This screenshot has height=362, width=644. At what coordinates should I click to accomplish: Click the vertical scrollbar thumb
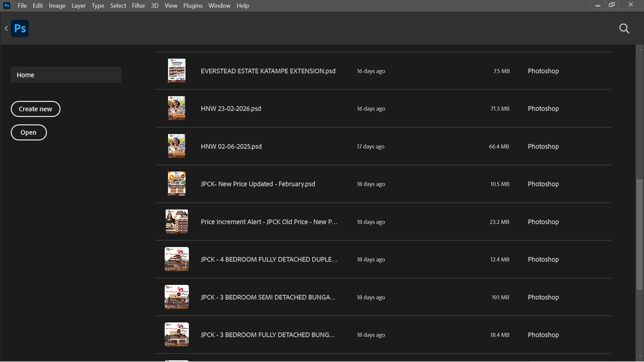pyautogui.click(x=640, y=235)
